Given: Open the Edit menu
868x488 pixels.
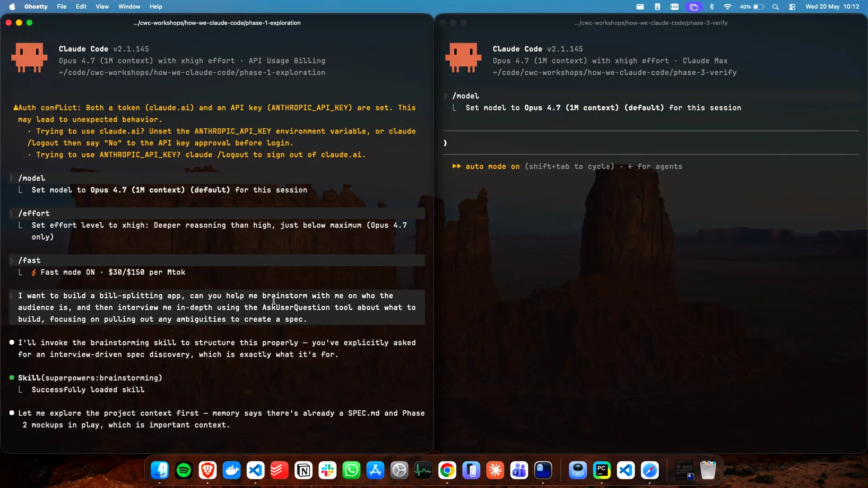Looking at the screenshot, I should pos(81,7).
